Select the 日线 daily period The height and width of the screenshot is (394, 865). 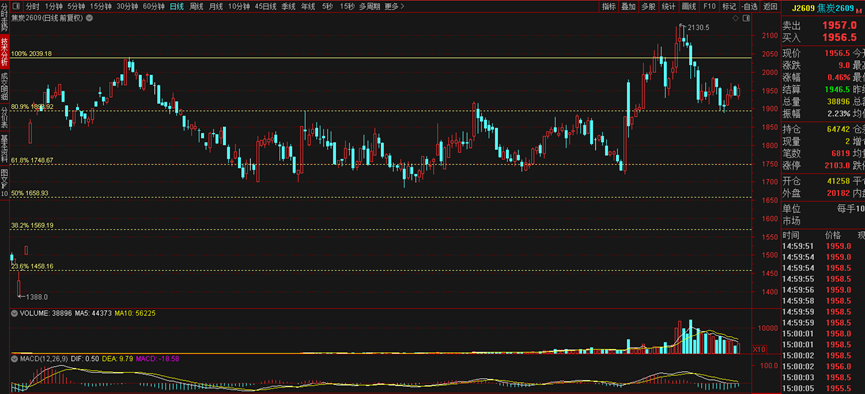click(x=177, y=7)
